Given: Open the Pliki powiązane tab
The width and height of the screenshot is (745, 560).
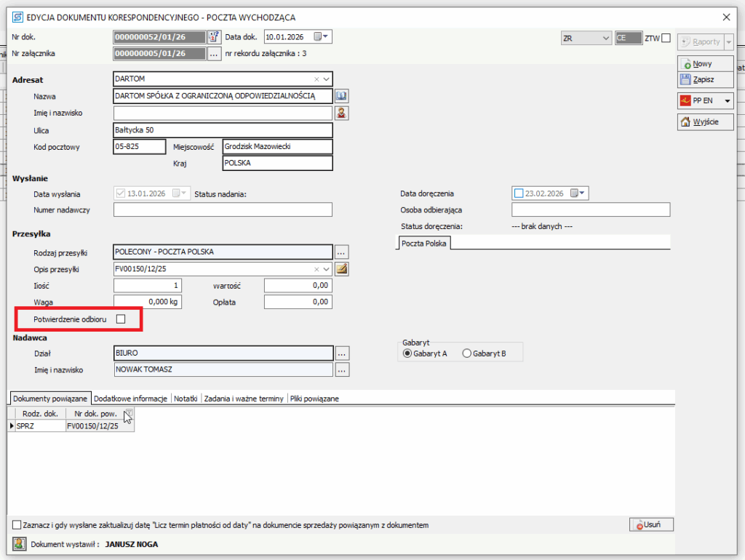Looking at the screenshot, I should coord(314,399).
